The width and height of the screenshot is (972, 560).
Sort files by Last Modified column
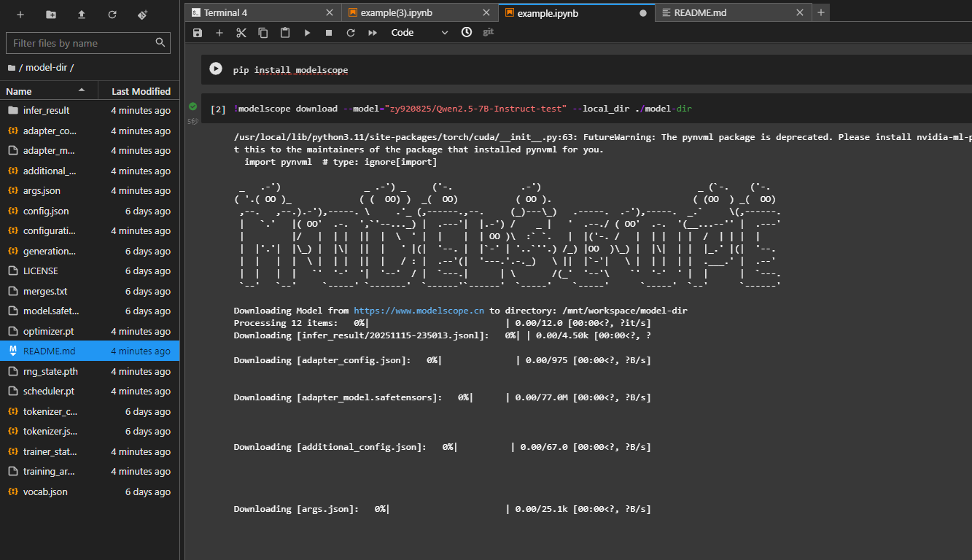pyautogui.click(x=139, y=91)
